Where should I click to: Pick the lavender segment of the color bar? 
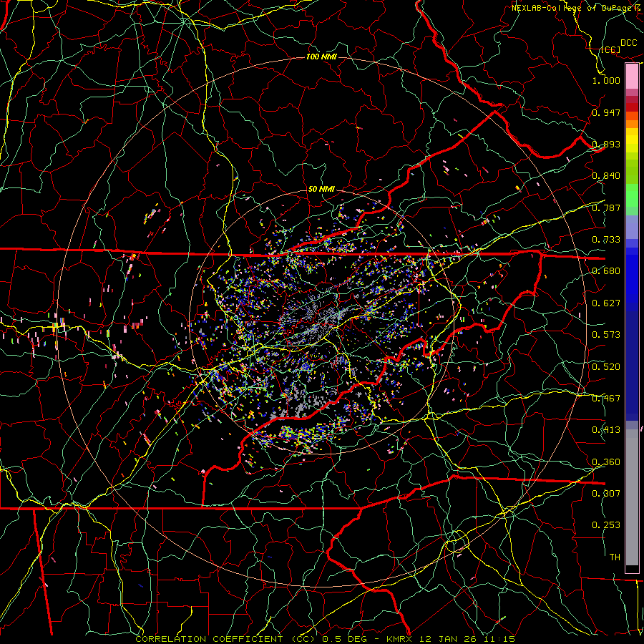[x=632, y=227]
